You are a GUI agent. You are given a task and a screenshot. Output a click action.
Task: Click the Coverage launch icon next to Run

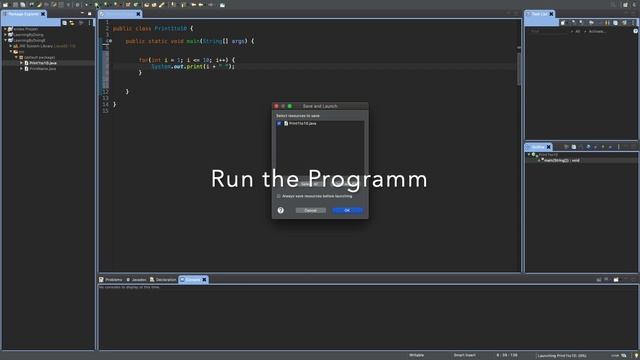point(106,5)
